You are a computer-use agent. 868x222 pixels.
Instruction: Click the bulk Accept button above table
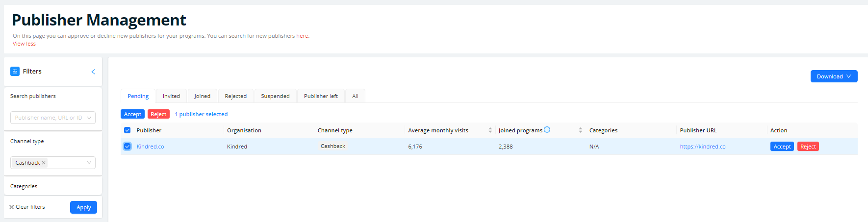point(132,114)
